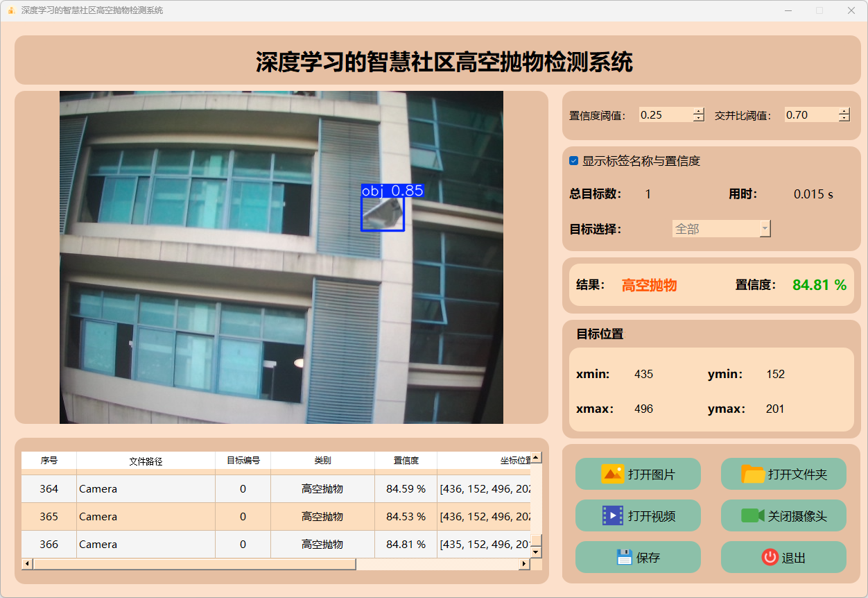
Task: Click the floppy disk save icon
Action: [624, 557]
